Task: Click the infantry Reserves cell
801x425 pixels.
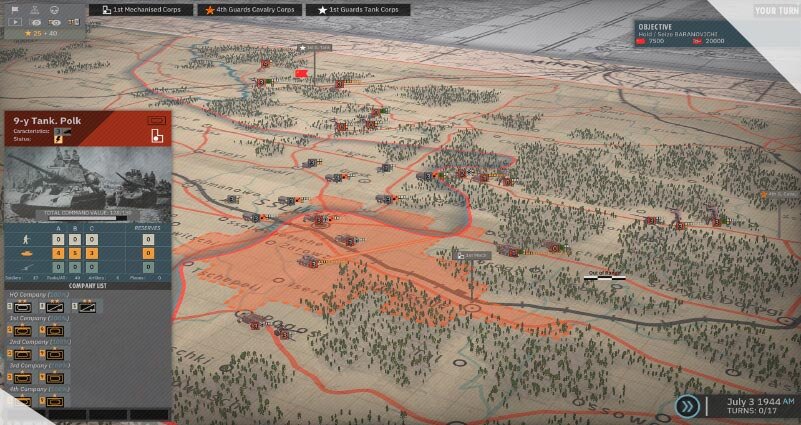Action: point(148,239)
